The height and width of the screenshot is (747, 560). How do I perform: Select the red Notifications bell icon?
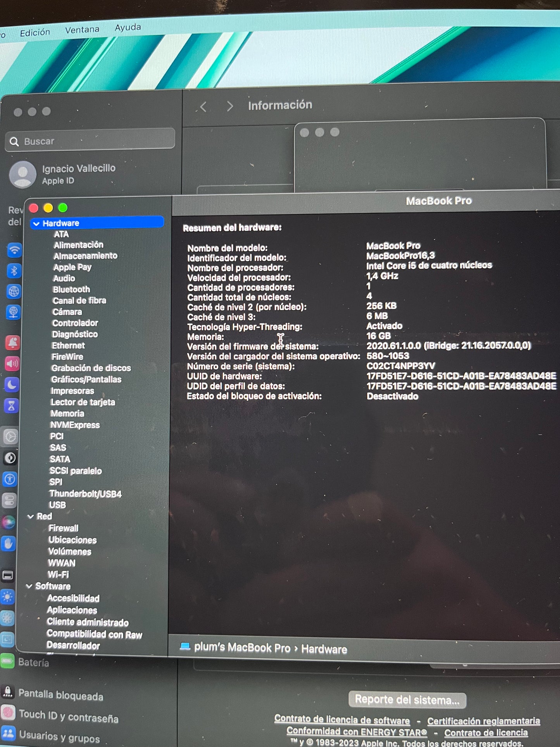coord(12,343)
